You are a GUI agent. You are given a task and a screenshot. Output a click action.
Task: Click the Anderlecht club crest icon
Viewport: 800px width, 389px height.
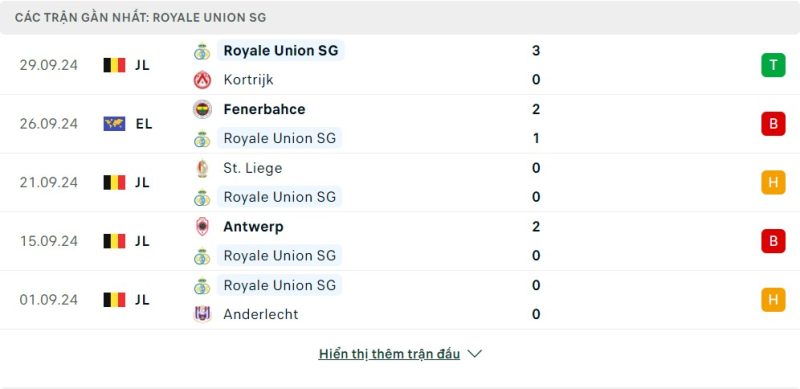point(202,314)
